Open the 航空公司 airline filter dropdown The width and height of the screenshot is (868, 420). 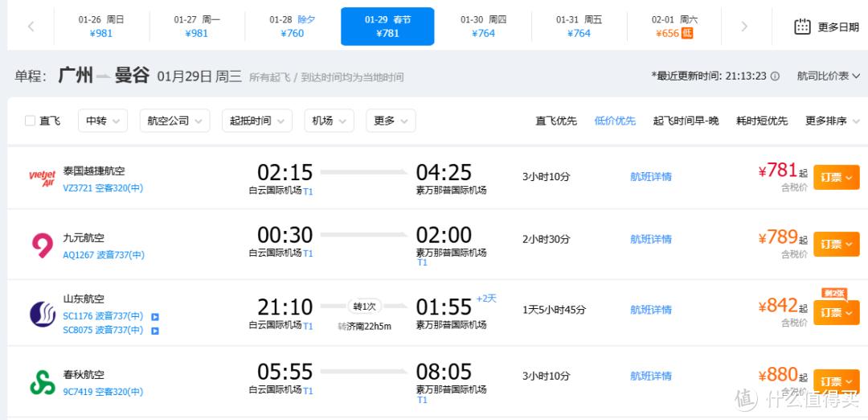coord(174,121)
